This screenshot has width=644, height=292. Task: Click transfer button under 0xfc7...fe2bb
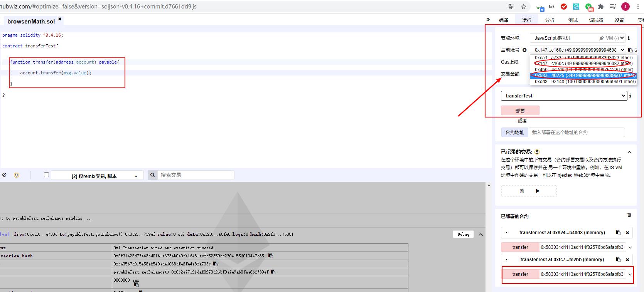(x=520, y=274)
